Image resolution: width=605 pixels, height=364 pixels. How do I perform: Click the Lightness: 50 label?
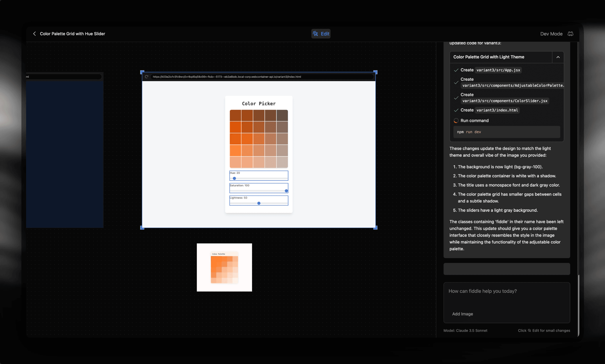point(238,198)
